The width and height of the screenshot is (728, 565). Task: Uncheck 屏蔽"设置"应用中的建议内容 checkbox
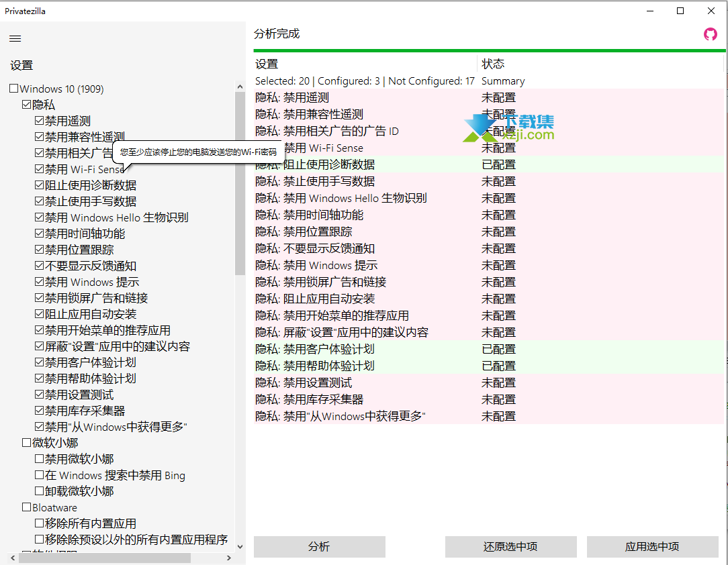click(40, 346)
